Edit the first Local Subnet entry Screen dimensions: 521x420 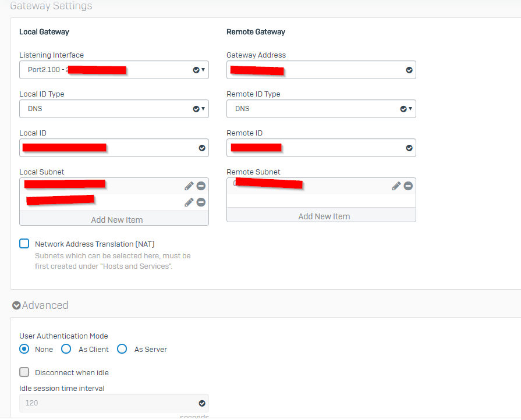[x=189, y=186]
